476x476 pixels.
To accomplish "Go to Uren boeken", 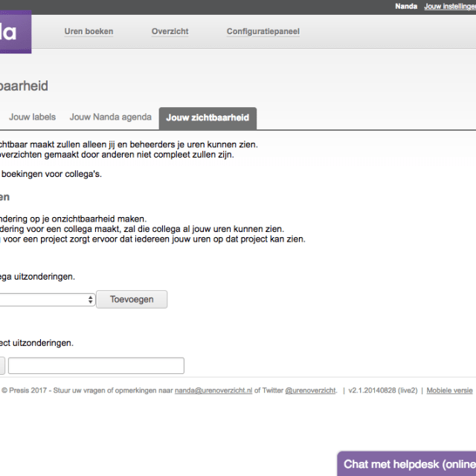I will (x=89, y=31).
